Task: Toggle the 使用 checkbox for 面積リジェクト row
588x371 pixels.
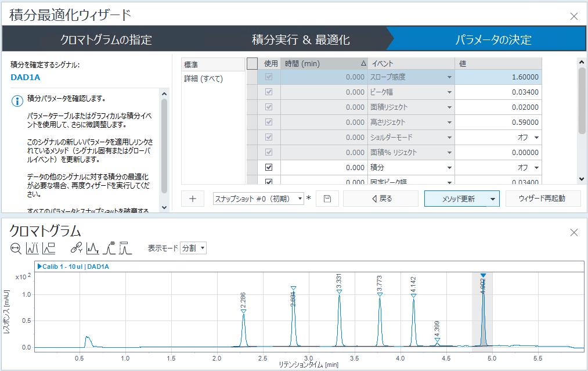Action: coord(269,107)
